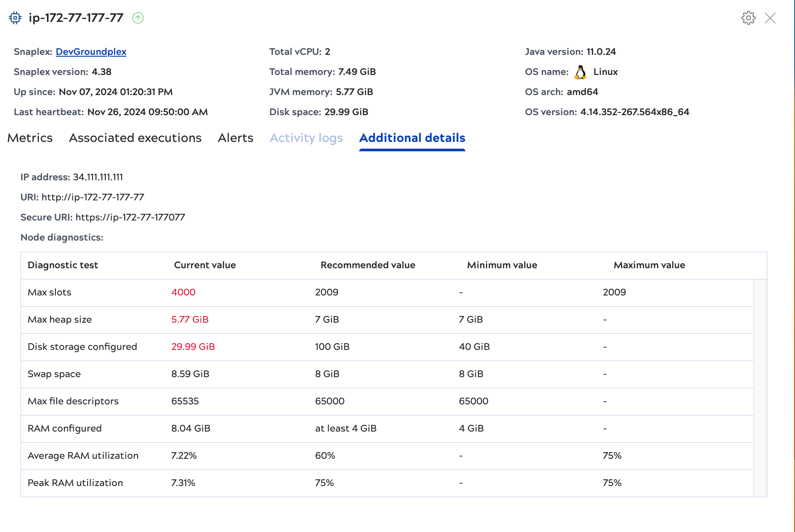Click the URI link http://ip-172-77-177-77
The image size is (795, 532).
tap(92, 197)
